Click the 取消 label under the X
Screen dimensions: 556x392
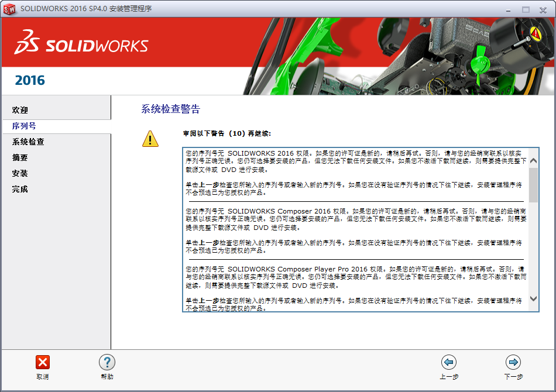click(43, 377)
